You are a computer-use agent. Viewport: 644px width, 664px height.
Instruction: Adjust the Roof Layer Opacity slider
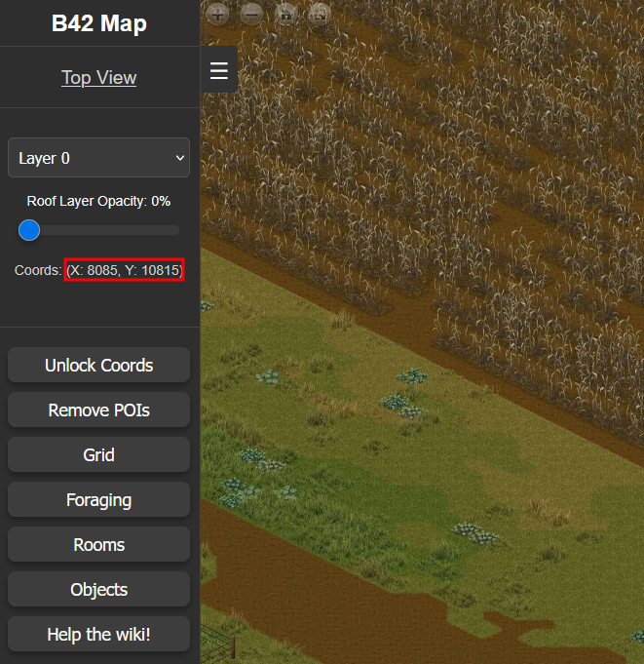[98, 230]
